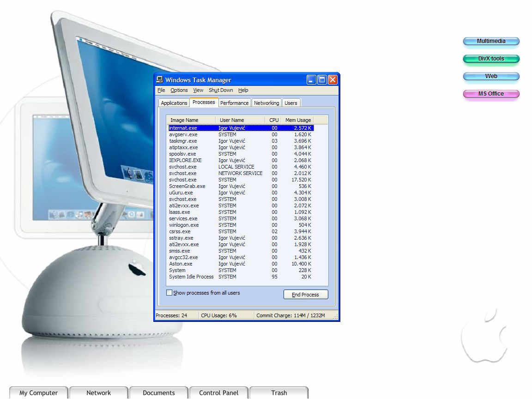
Task: Click the Task Manager title bar icon
Action: 160,80
